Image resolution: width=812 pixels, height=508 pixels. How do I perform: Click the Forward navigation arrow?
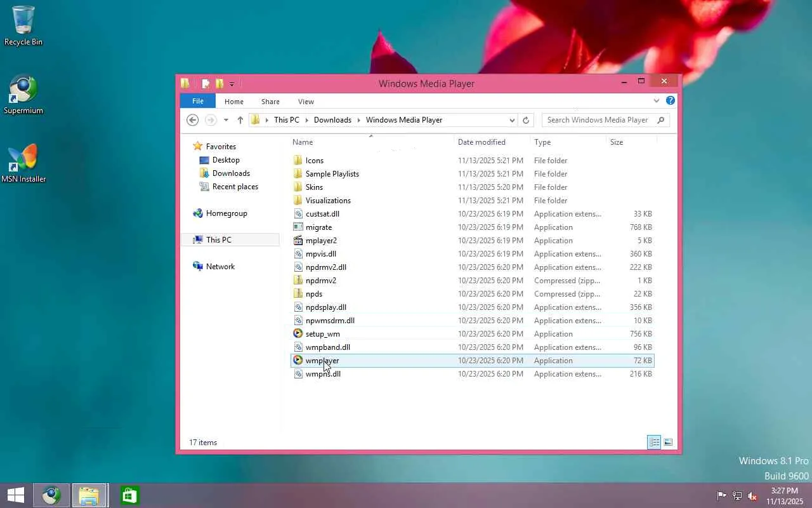[x=211, y=120]
